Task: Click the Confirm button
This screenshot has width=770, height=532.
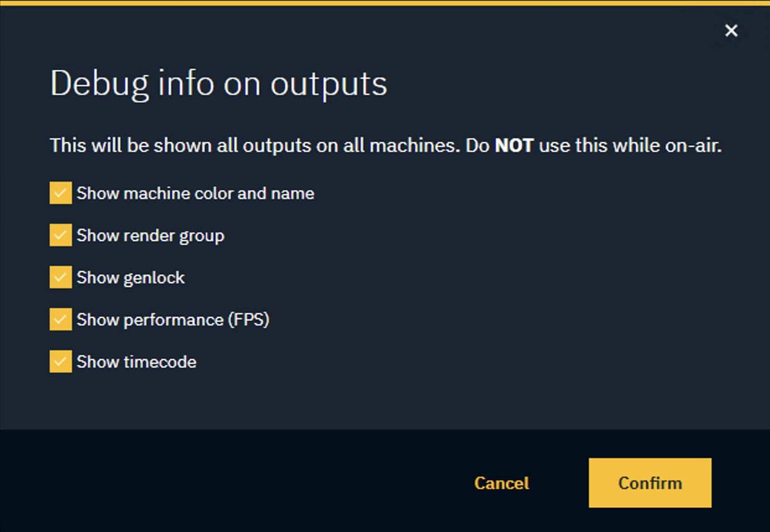Action: coord(650,482)
